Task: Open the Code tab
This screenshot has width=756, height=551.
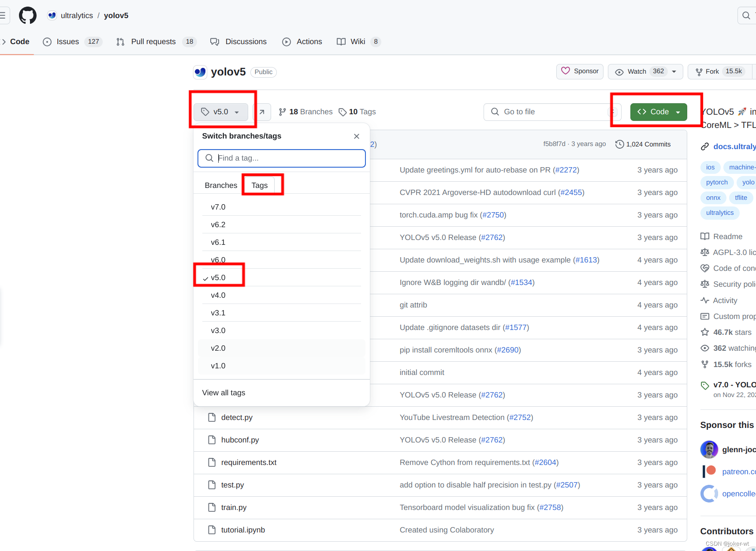Action: (x=16, y=41)
